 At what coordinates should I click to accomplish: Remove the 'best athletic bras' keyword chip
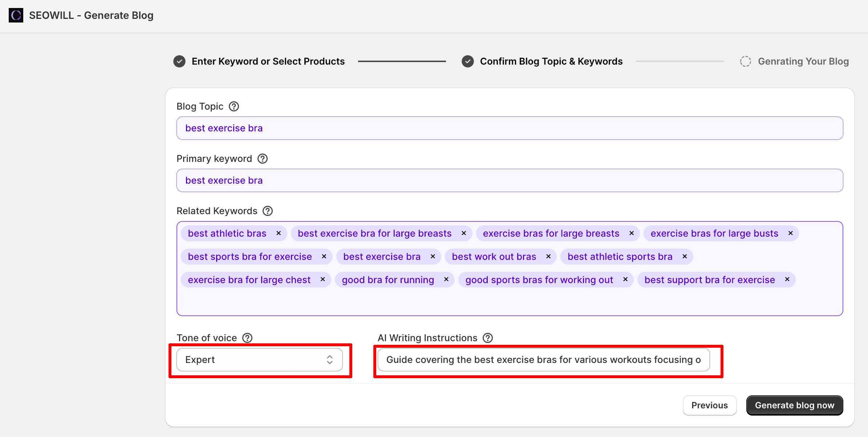point(279,233)
